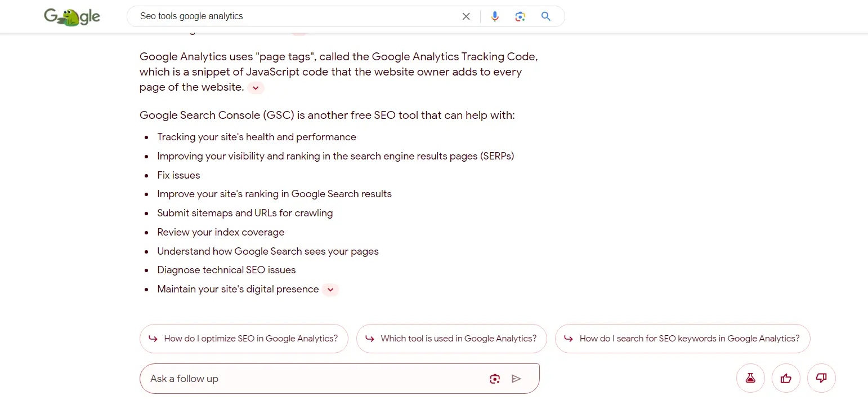Focus the 'Ask a follow up' field
This screenshot has width=868, height=413.
(339, 379)
